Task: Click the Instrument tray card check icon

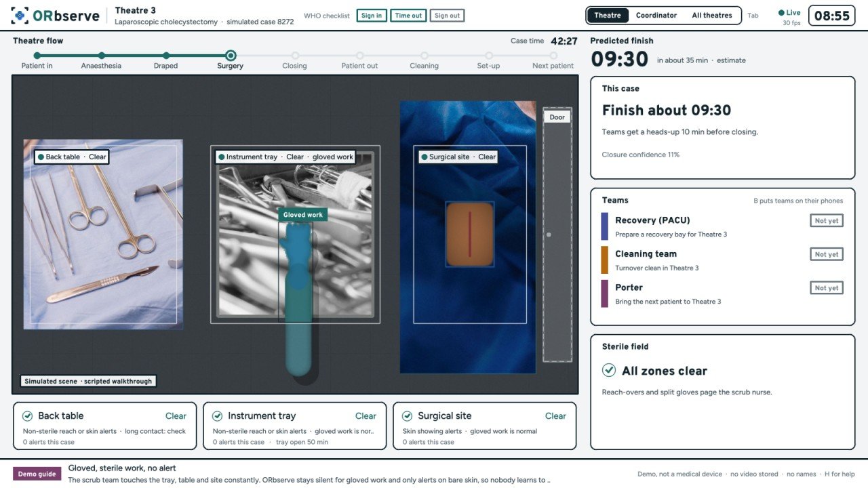Action: coord(218,416)
